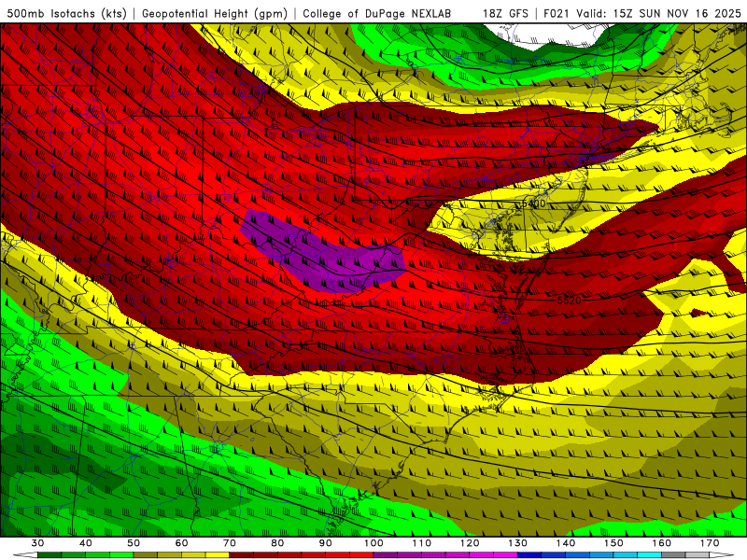Click the maroon swatch starting at 70
747x560 pixels.
(242, 554)
